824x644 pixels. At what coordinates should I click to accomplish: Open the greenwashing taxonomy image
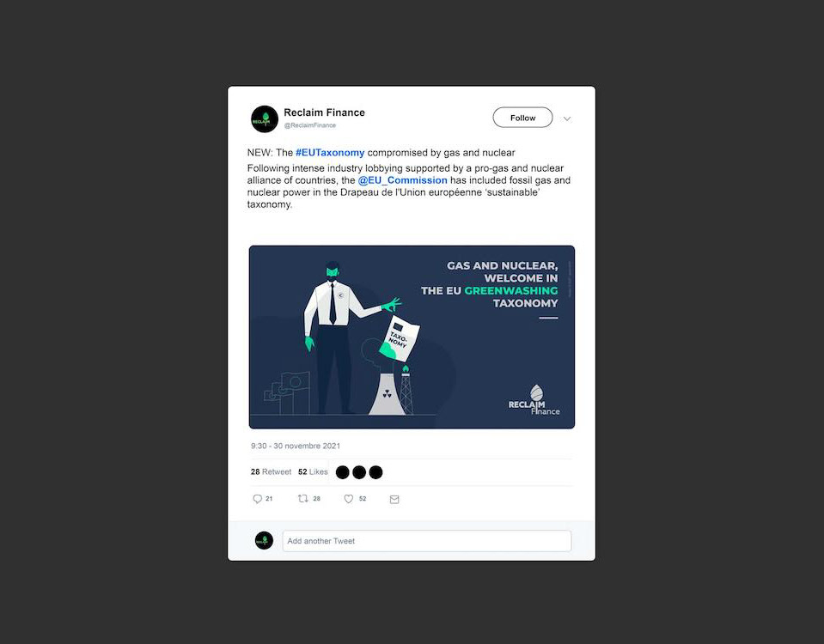(412, 337)
